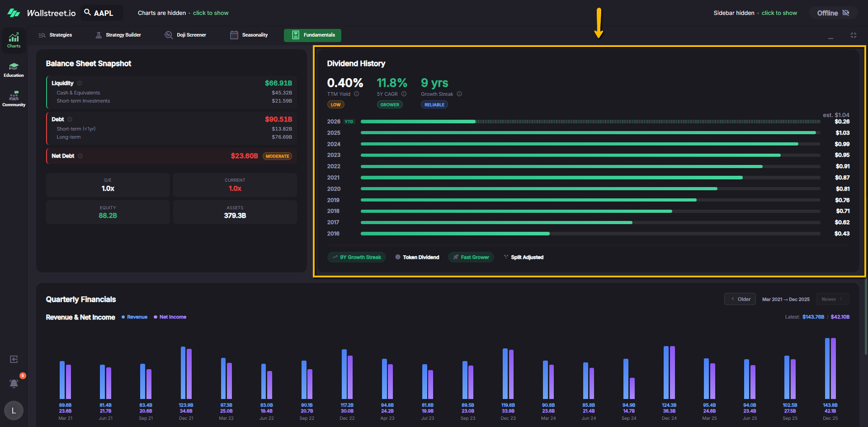Show newer quarterly financials
This screenshot has height=427, width=868.
(x=832, y=299)
